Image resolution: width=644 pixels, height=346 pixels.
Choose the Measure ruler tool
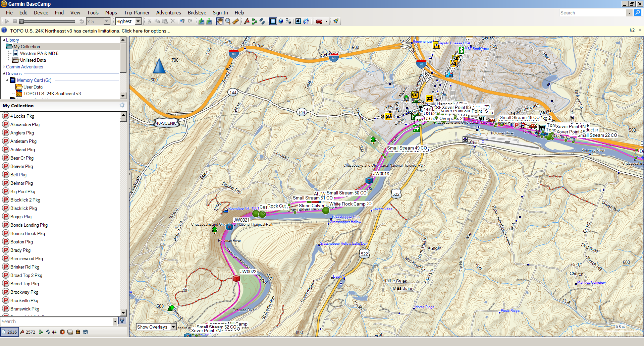(x=236, y=21)
